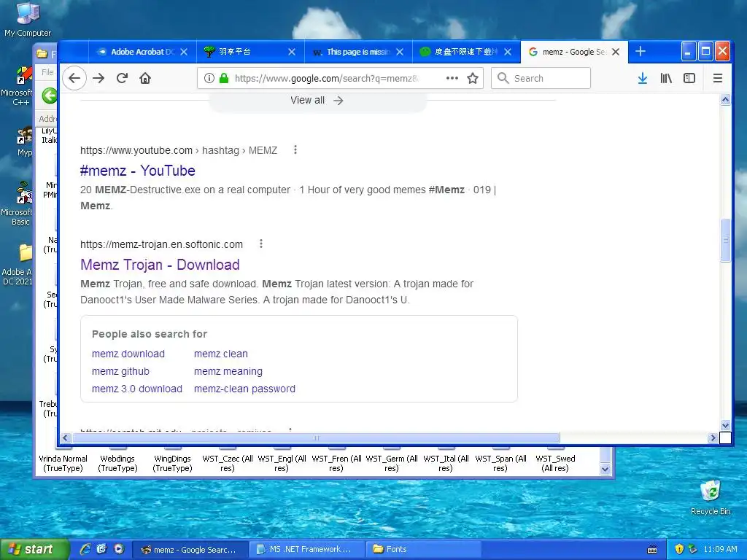The height and width of the screenshot is (560, 747).
Task: Search for memz 3.0 download suggestion
Action: [137, 389]
